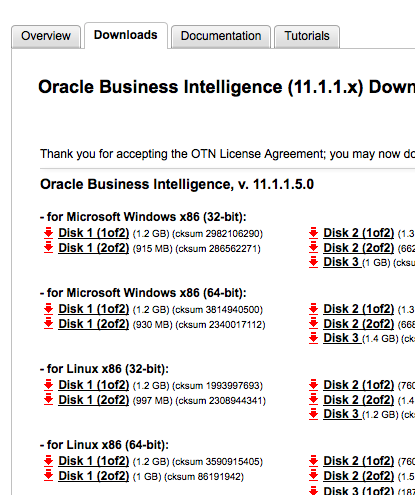Select the Downloads tab
415x495 pixels.
(126, 35)
